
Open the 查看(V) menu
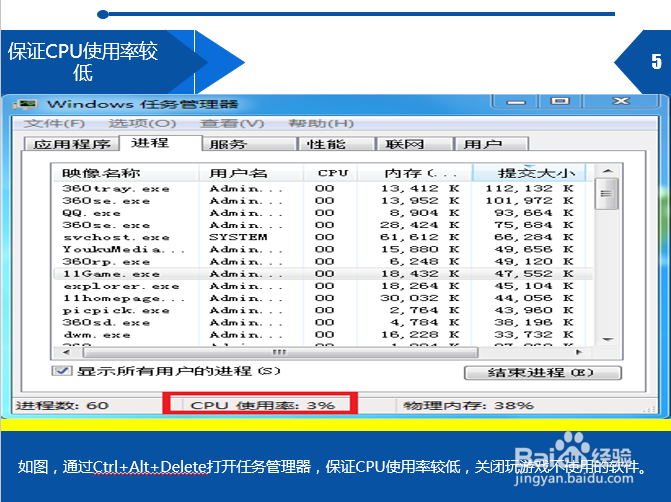pyautogui.click(x=232, y=124)
